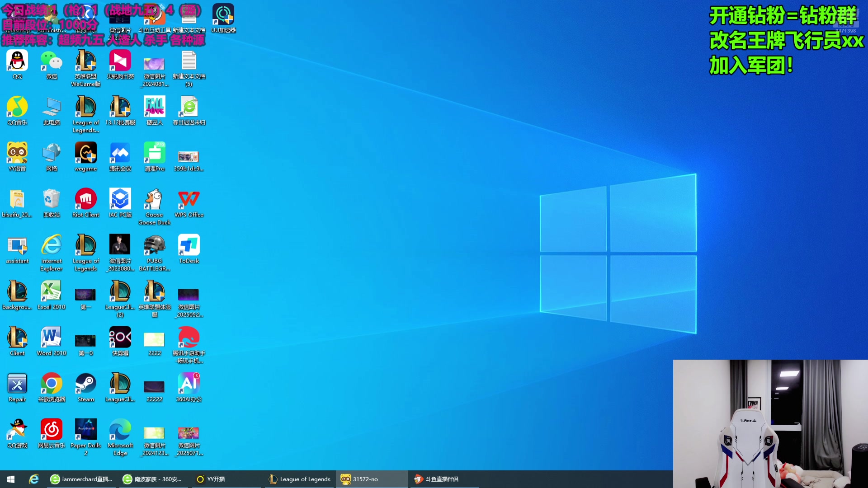The width and height of the screenshot is (868, 488).
Task: Launch 英雄联盟 WeGame版 shortcut
Action: pyautogui.click(x=86, y=68)
